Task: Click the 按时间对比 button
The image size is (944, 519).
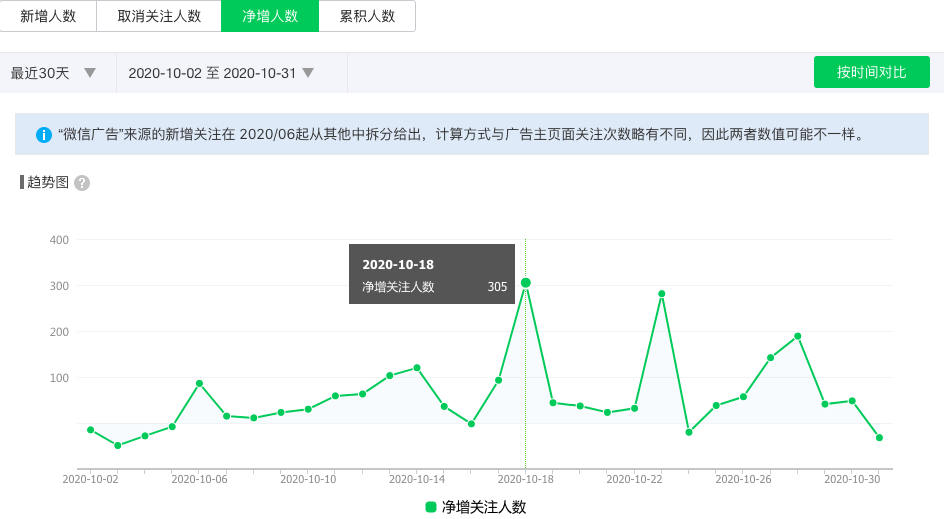Action: point(871,72)
